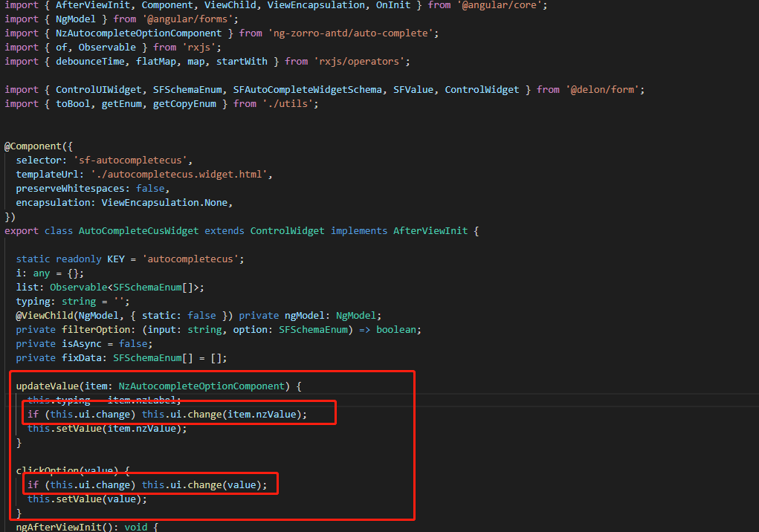Screen dimensions: 759x532
Task: Click the '@ViewChild(NgModel' decorator
Action: pos(68,315)
